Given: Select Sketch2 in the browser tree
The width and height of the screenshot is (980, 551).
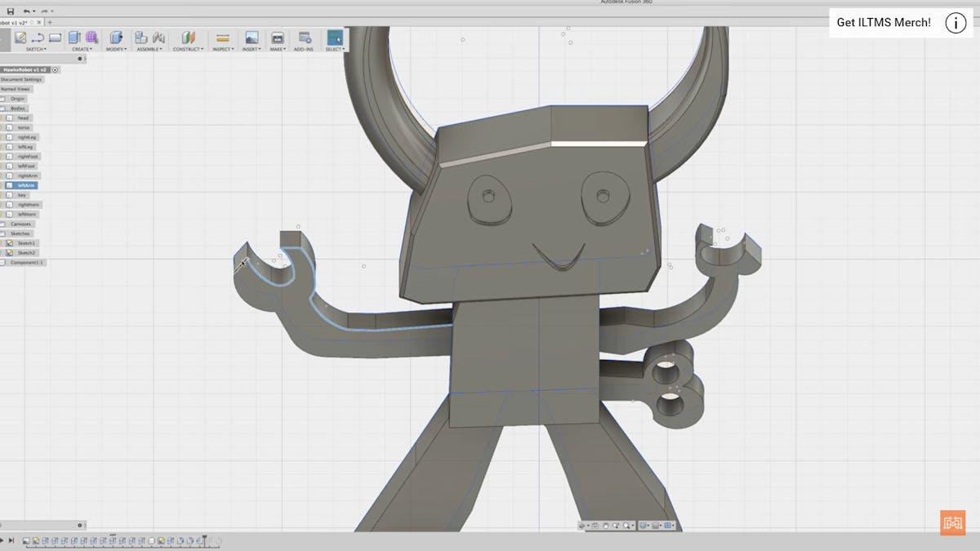Looking at the screenshot, I should 27,253.
